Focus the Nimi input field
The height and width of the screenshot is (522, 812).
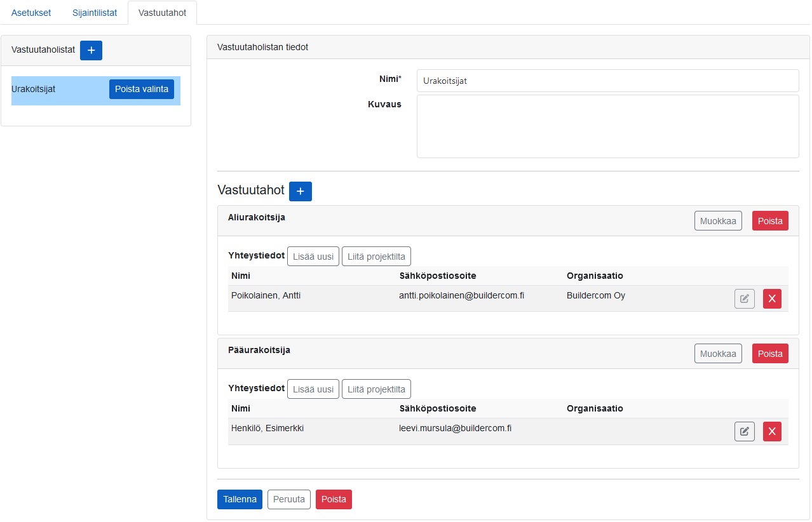coord(607,81)
